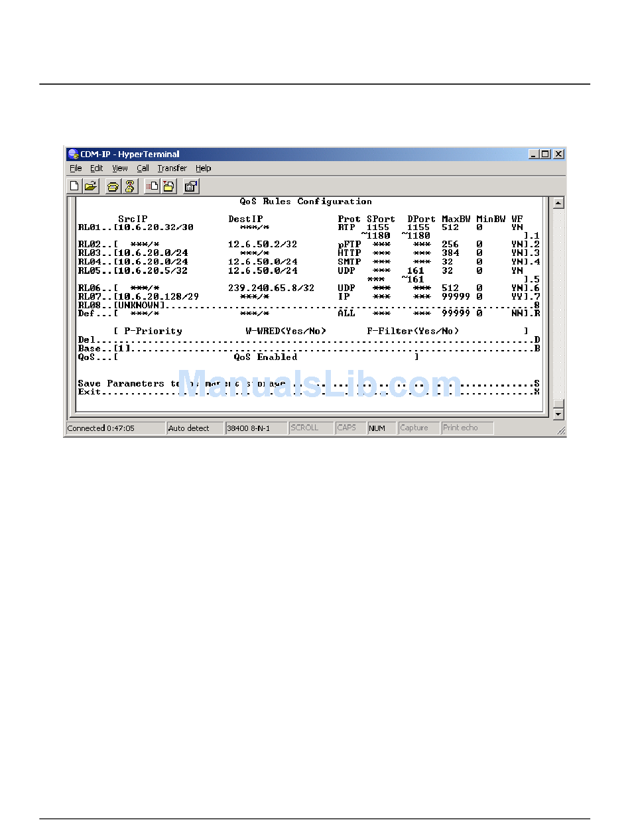
Task: Click the 'QoS Rules Configuration' heading
Action: 306,202
